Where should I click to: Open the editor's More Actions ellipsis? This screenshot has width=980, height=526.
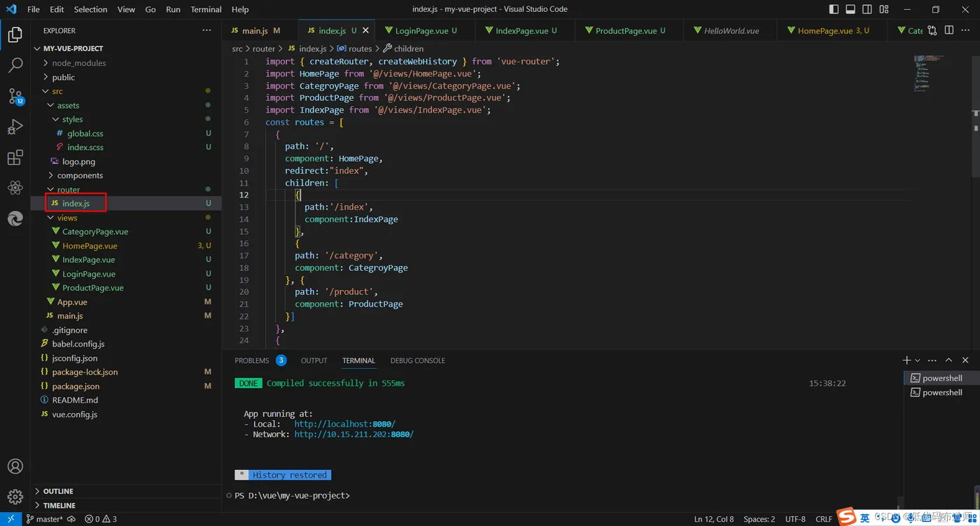click(x=965, y=30)
